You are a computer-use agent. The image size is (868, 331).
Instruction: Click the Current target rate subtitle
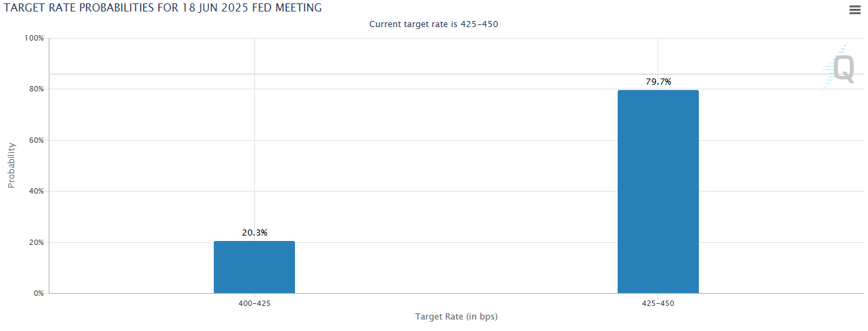click(434, 24)
